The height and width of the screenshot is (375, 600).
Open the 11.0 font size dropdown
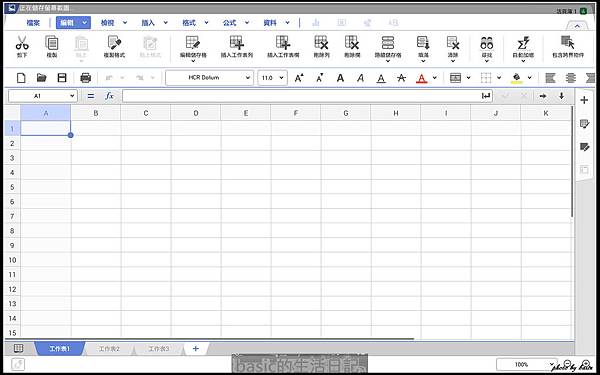(x=272, y=78)
